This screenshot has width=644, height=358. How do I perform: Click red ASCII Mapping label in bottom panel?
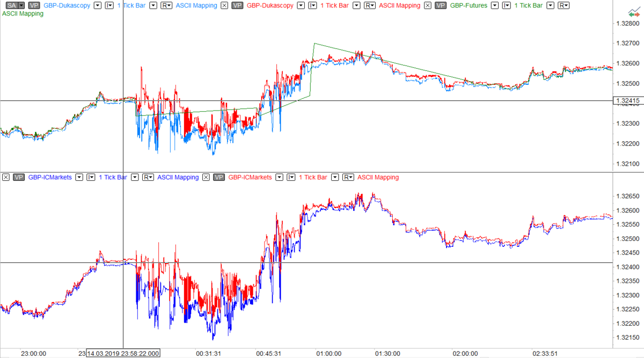tap(378, 177)
